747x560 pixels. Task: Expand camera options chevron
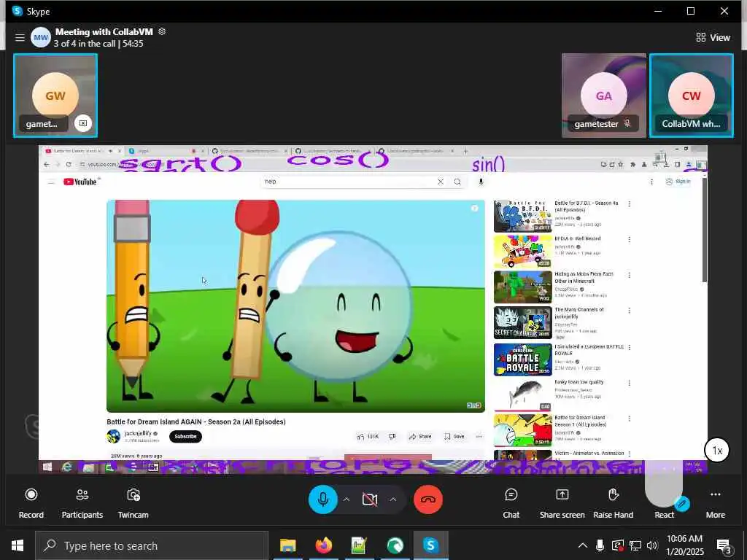click(x=393, y=499)
